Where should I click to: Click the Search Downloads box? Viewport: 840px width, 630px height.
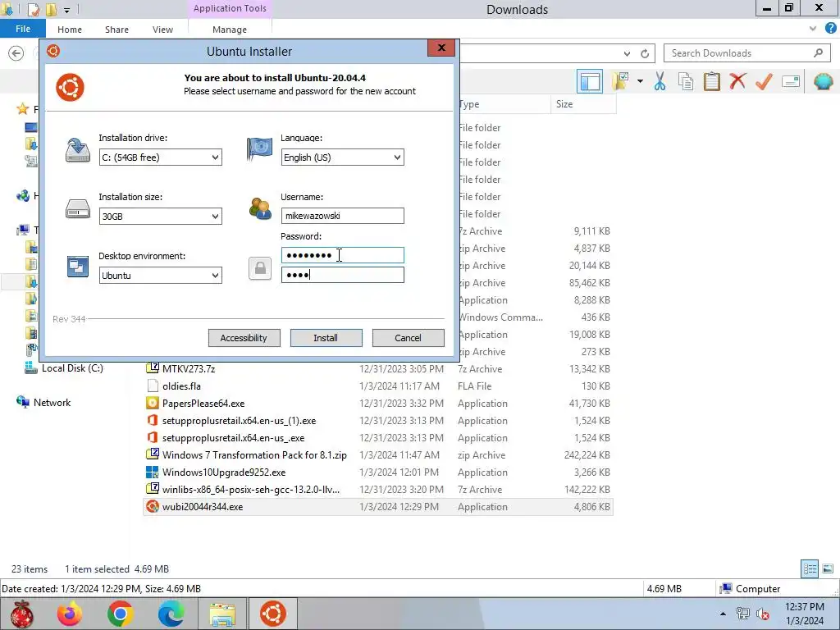point(746,53)
